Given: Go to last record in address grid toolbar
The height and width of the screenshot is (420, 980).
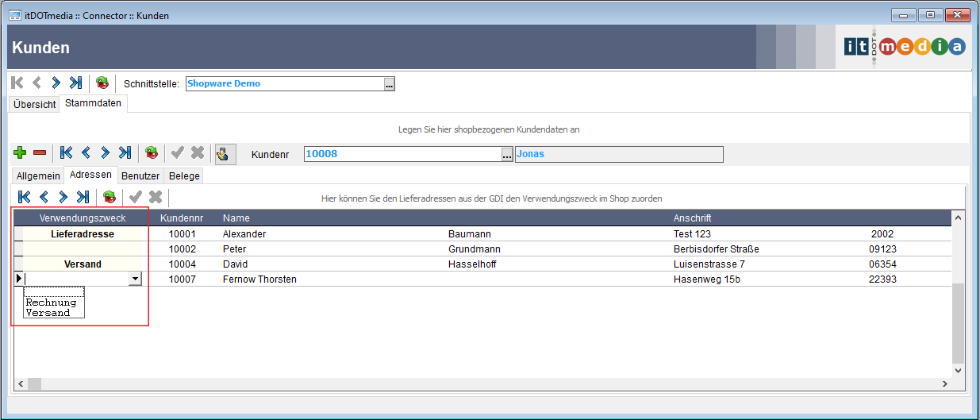Looking at the screenshot, I should pyautogui.click(x=83, y=197).
